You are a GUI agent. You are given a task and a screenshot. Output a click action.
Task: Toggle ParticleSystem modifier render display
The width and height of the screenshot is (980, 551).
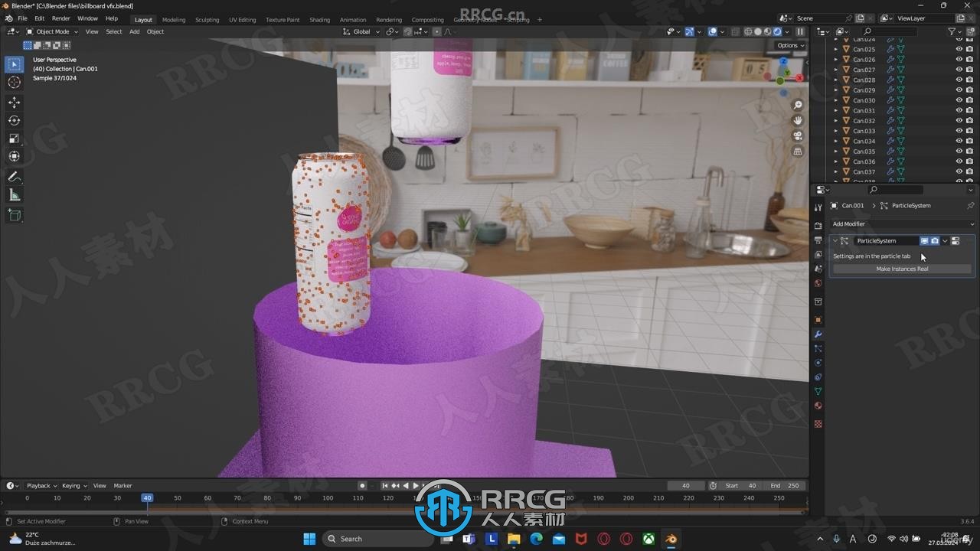coord(935,241)
